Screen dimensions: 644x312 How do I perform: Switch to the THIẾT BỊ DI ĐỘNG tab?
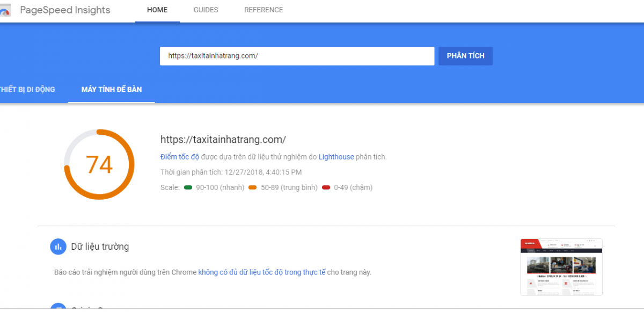tap(27, 90)
